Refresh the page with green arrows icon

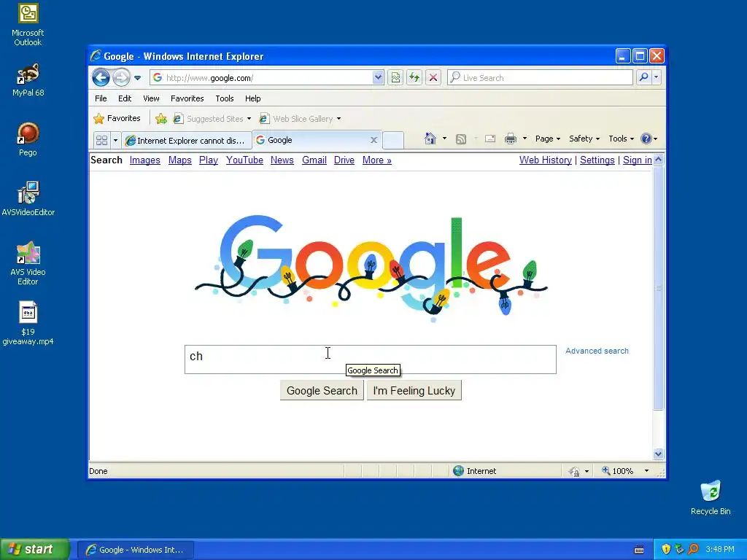pos(414,77)
